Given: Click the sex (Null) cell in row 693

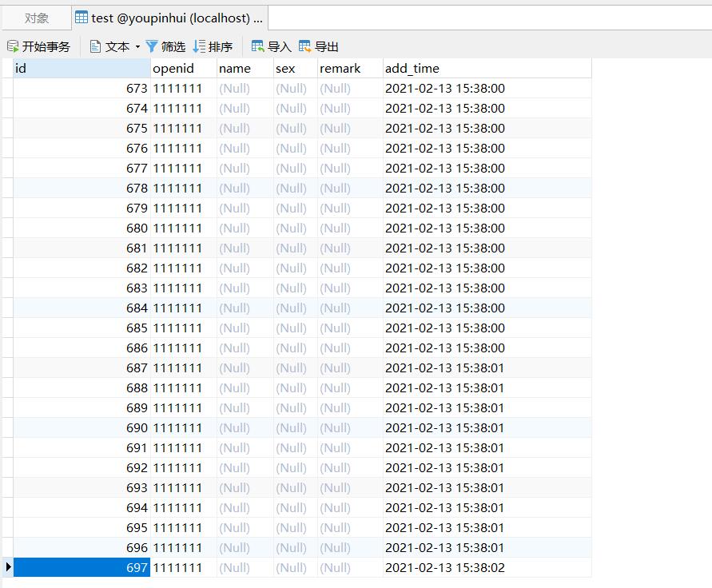Looking at the screenshot, I should point(296,487).
